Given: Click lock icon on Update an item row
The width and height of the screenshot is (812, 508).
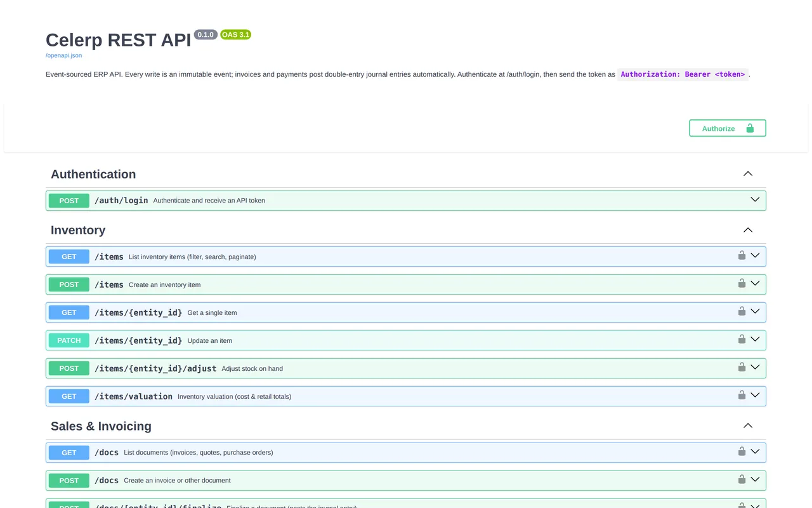Looking at the screenshot, I should (742, 339).
